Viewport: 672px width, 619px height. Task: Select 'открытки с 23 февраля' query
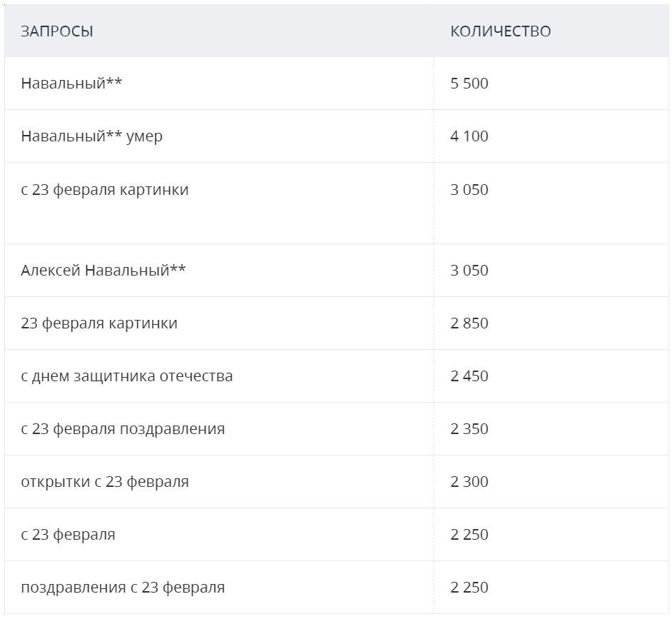tap(105, 482)
